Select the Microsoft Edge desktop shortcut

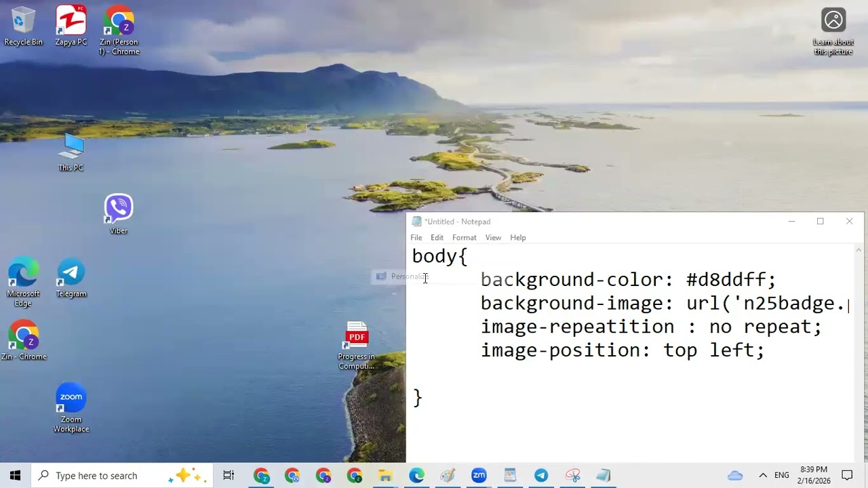click(23, 282)
